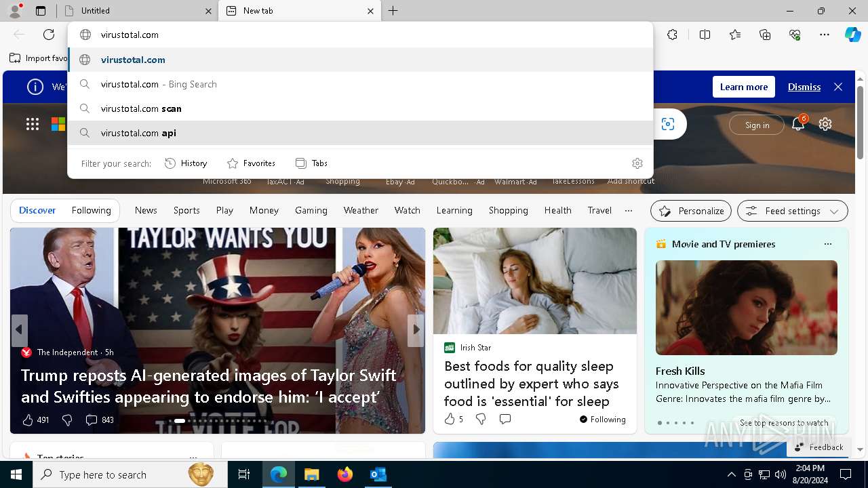868x488 pixels.
Task: Open the Shopping category
Action: [x=509, y=211]
